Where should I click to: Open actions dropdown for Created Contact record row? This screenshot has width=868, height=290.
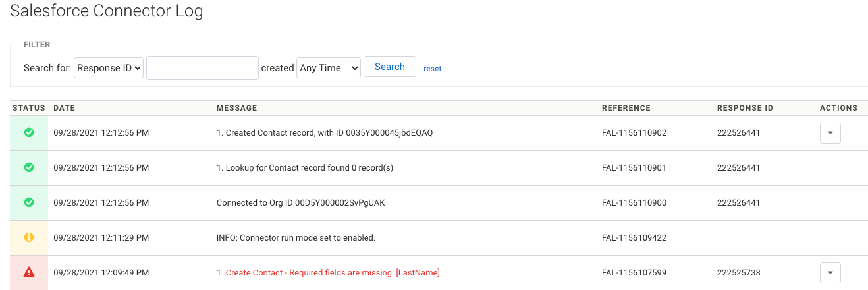[830, 132]
